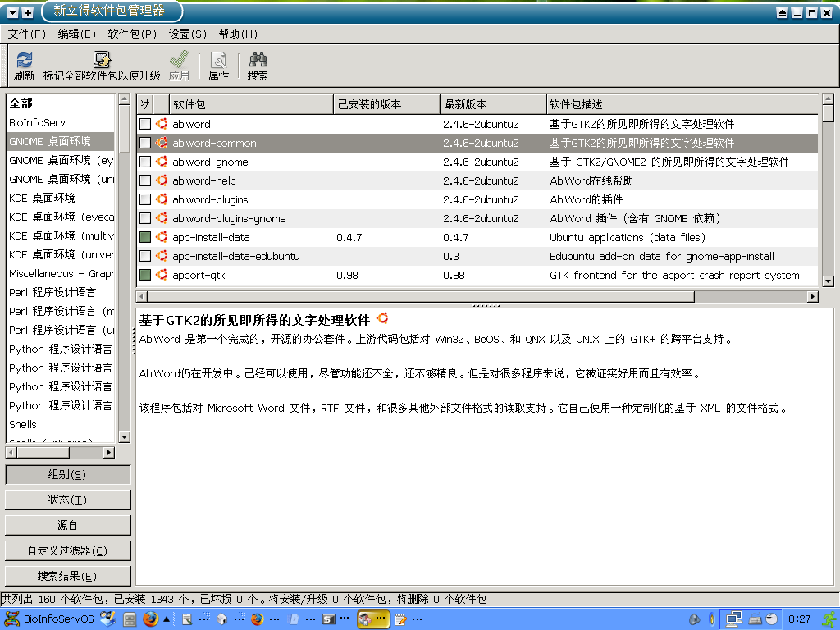Click the category list horizontal scrollbar thumb
This screenshot has height=630, width=840.
point(43,452)
